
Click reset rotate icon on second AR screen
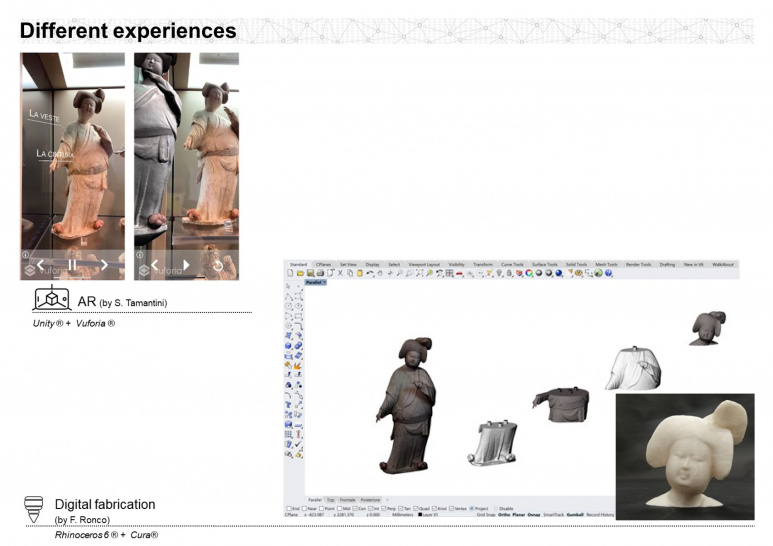click(x=217, y=266)
